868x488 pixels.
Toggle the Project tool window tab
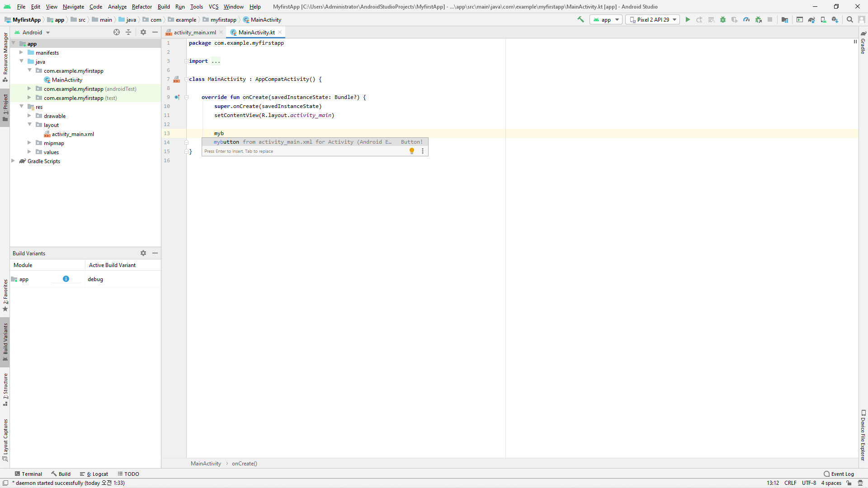[5, 108]
